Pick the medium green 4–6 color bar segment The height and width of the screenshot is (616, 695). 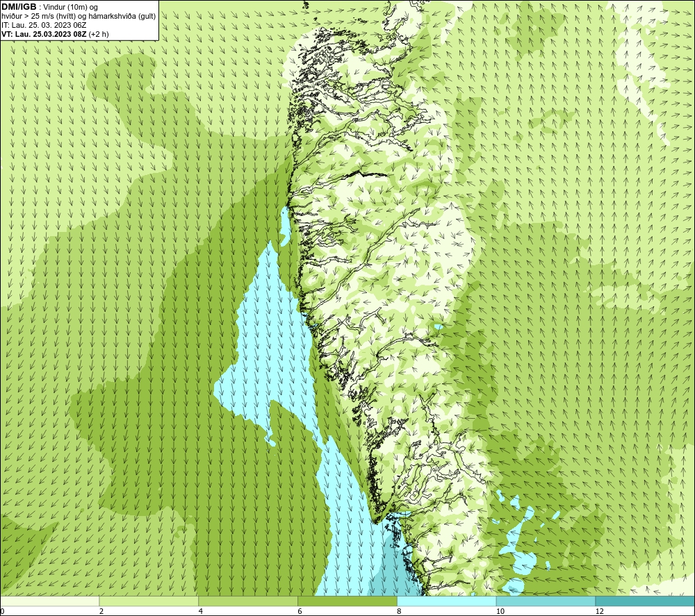(248, 601)
